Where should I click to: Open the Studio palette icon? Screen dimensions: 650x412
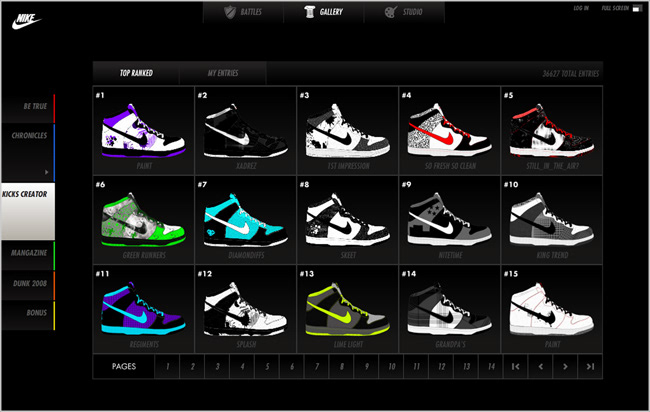tap(390, 12)
